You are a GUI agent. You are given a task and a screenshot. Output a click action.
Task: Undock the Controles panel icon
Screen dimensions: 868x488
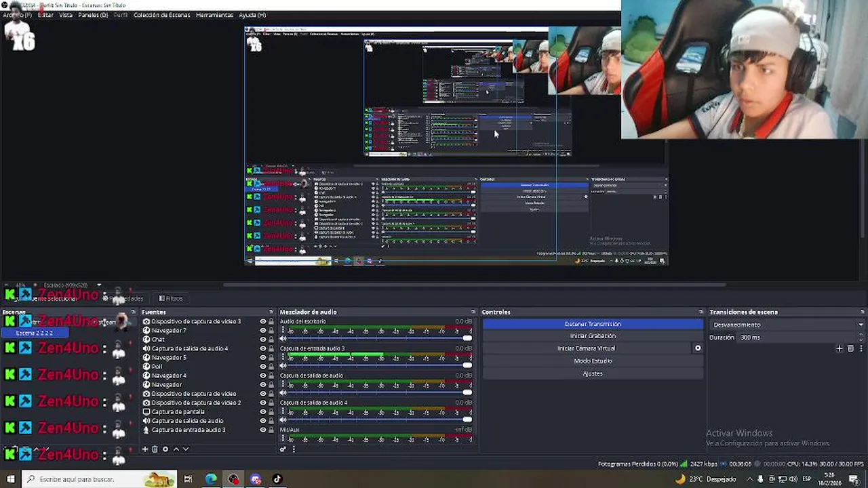701,312
